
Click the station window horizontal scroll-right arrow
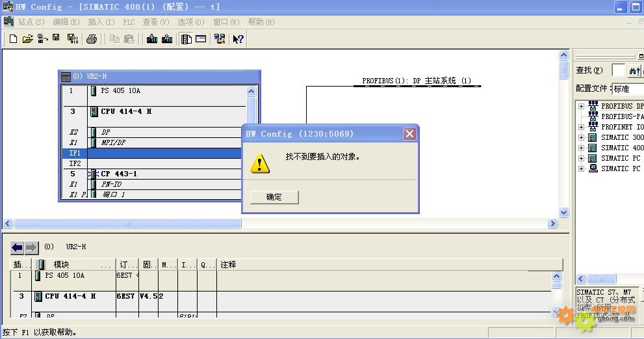[x=552, y=223]
